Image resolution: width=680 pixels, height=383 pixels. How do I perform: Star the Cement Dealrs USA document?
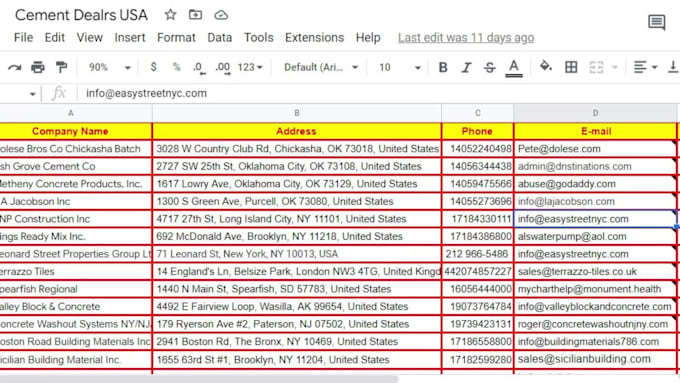coord(170,15)
